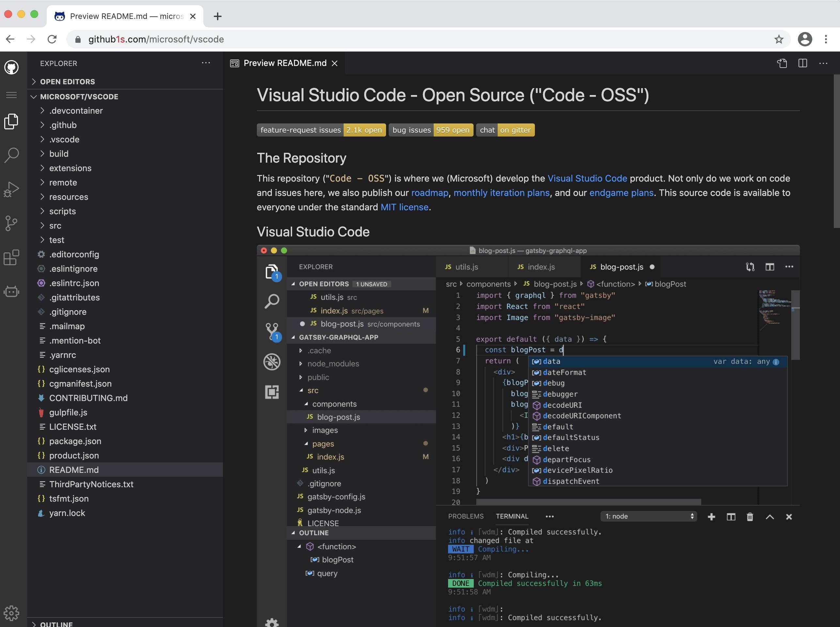The width and height of the screenshot is (840, 627).
Task: Open ThirdPartyNotices.txt in the file tree
Action: [x=125, y=484]
